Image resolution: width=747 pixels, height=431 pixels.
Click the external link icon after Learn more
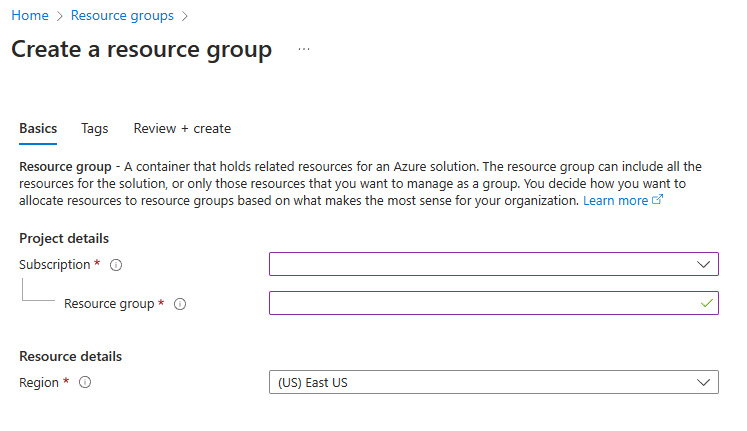point(658,201)
